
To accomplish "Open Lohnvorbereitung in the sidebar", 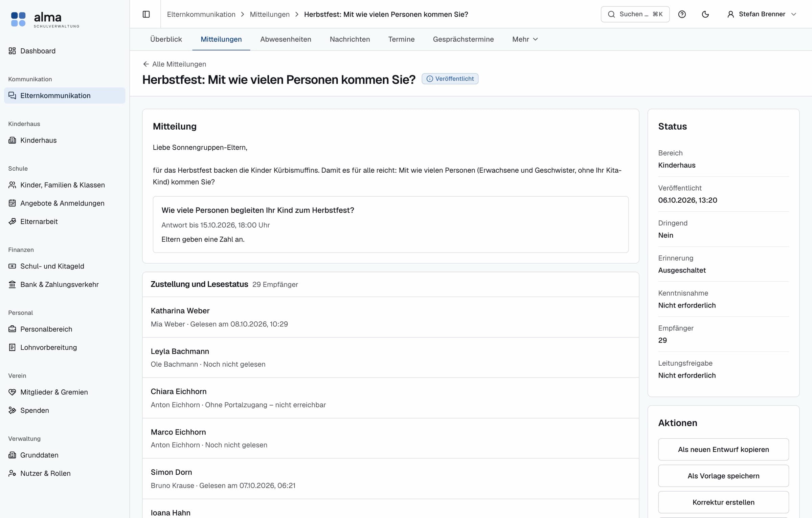I will pos(65,347).
